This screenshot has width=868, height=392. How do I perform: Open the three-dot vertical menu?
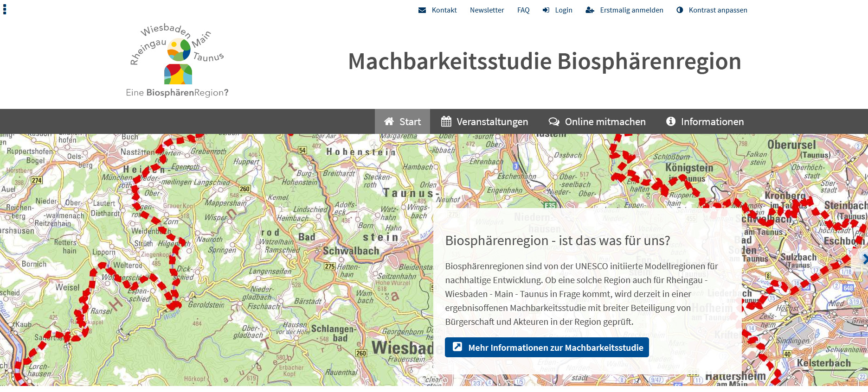5,9
